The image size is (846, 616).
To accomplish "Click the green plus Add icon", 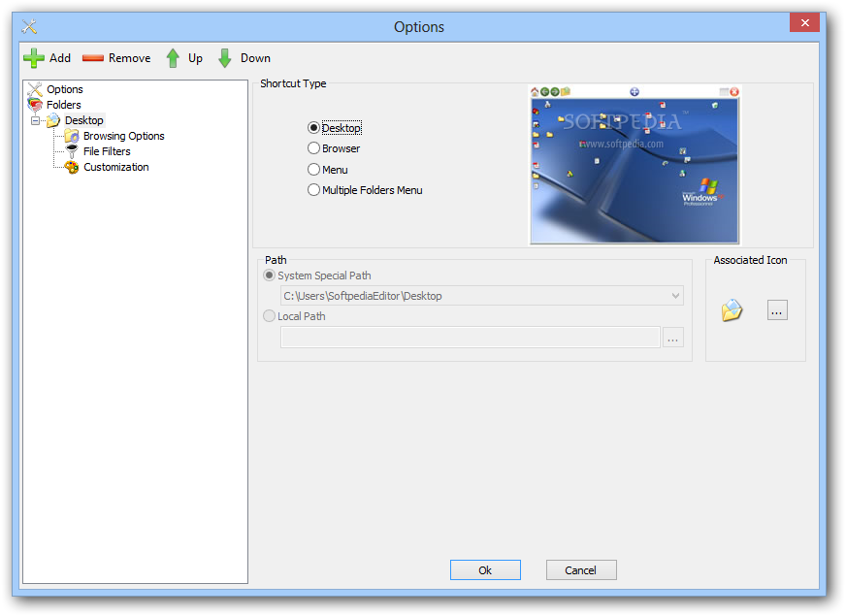I will 33,58.
